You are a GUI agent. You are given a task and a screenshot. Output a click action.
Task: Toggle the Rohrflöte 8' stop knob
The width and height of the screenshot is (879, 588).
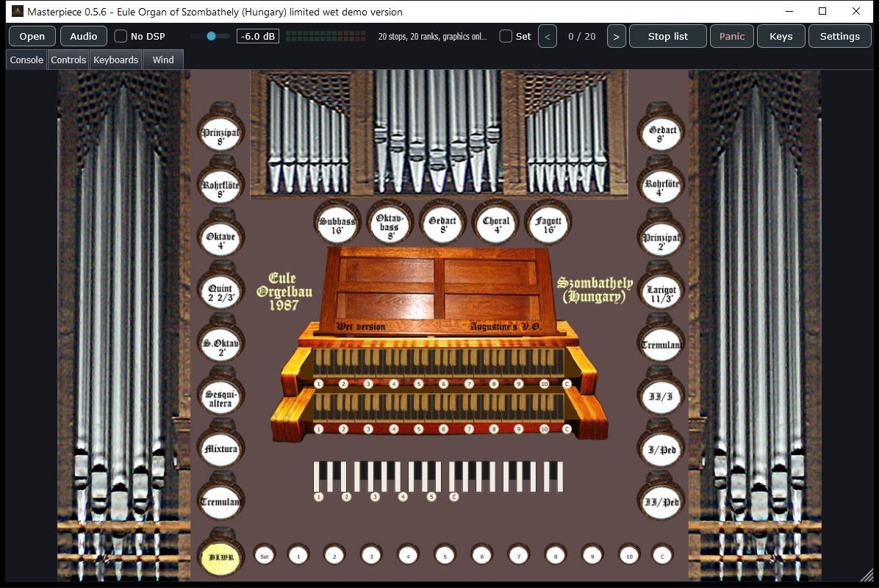point(221,185)
